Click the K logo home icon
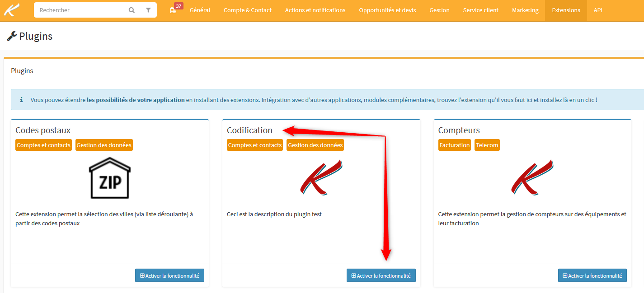 point(12,10)
